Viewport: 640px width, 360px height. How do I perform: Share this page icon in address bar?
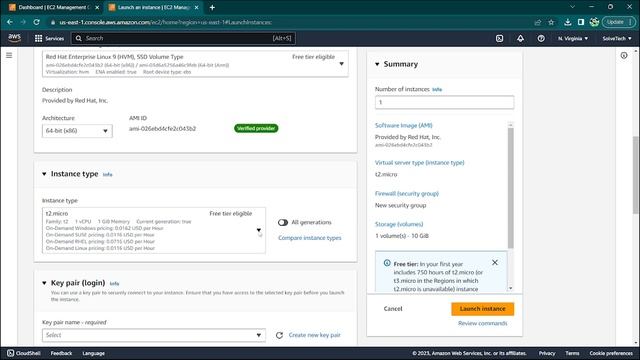point(538,22)
